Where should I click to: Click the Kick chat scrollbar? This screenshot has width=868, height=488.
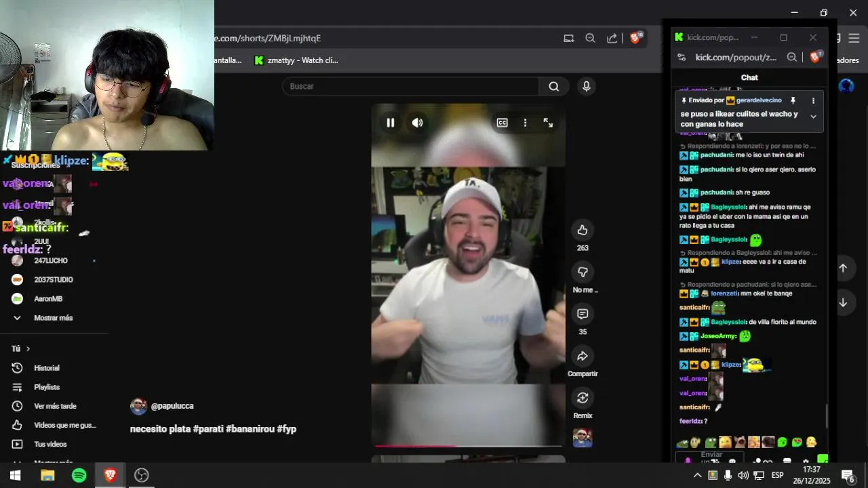click(827, 415)
